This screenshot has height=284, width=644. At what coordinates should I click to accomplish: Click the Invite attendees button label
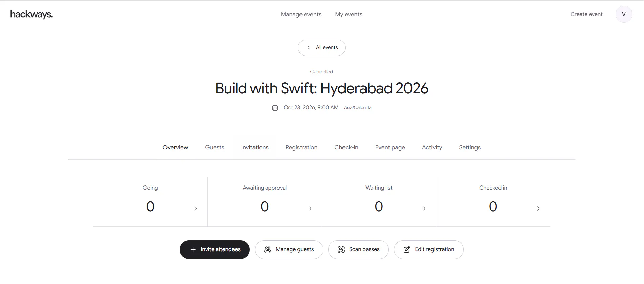coord(221,249)
